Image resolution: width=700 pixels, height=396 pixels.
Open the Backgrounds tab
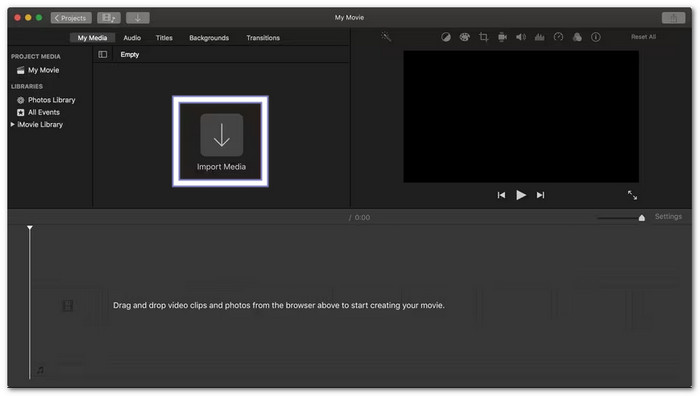209,38
